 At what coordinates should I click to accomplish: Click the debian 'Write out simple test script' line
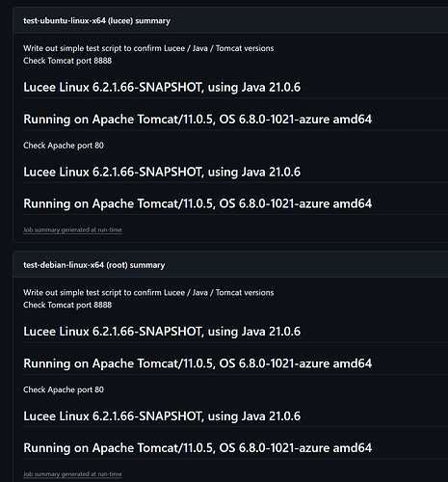[148, 293]
